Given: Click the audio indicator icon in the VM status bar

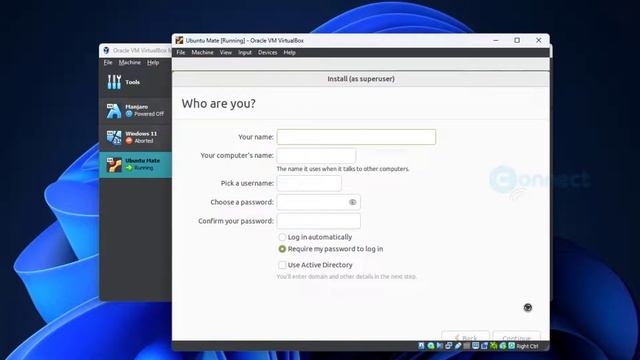Looking at the screenshot, I should coord(440,346).
